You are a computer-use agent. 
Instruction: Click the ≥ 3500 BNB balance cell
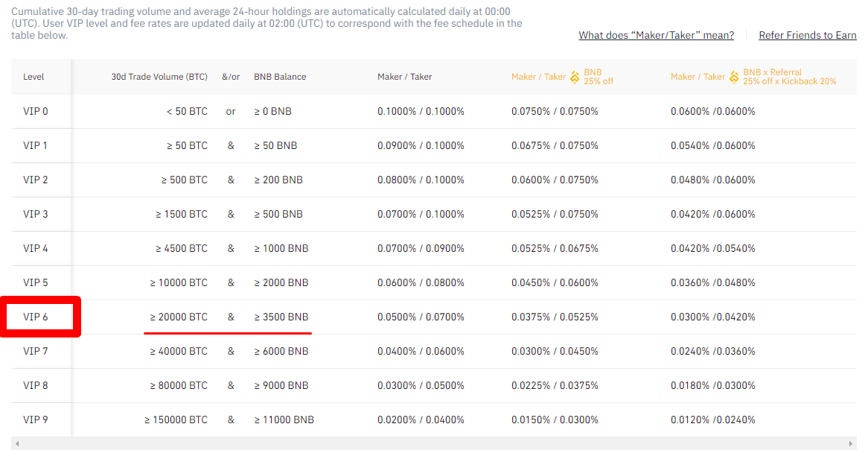click(281, 317)
